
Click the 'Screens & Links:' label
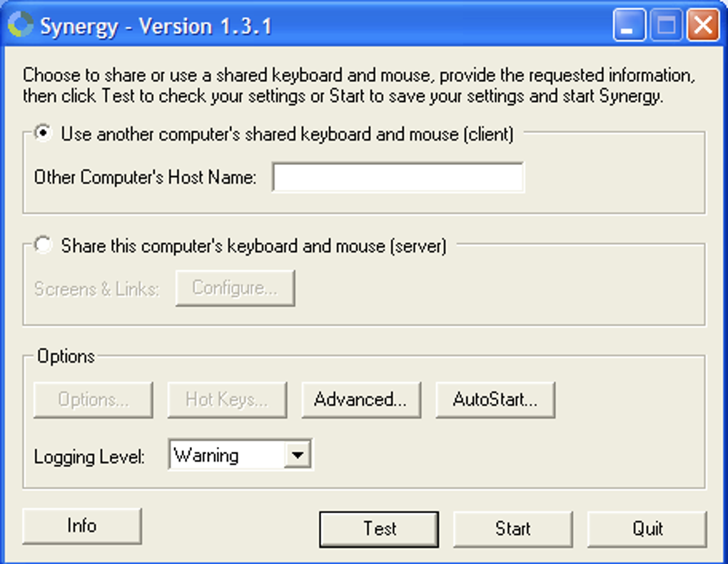click(96, 289)
